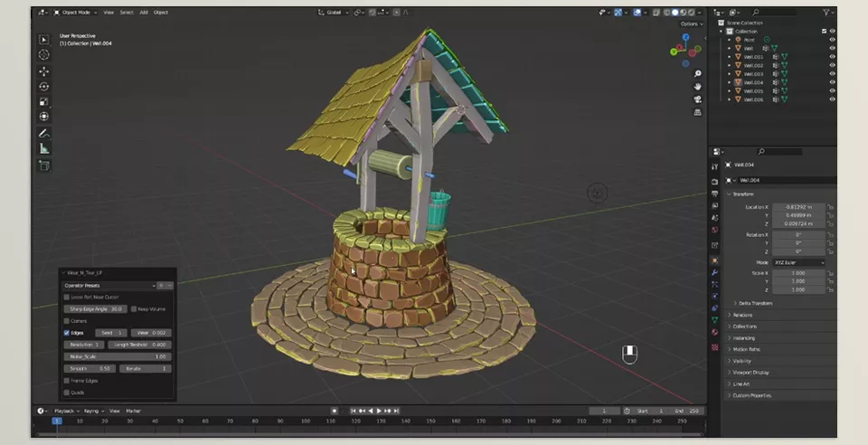Select the Move tool in toolbar

pos(43,71)
